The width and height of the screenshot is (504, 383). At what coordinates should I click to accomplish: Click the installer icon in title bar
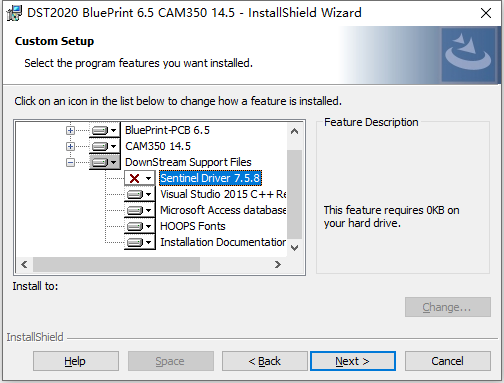click(x=14, y=13)
